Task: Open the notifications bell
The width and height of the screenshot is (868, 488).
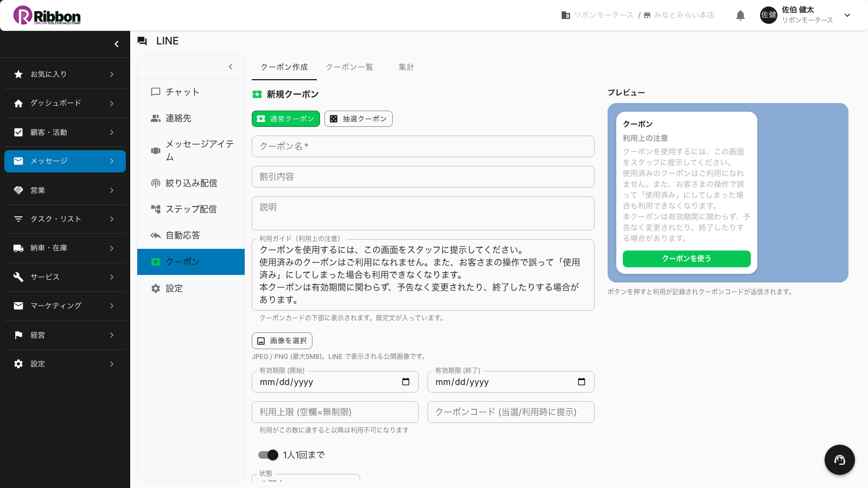Action: tap(741, 15)
